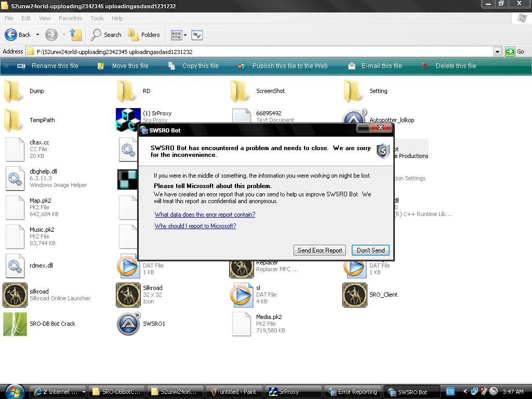Switch to Internet Explorer taskbar group
The width and height of the screenshot is (532, 399).
click(58, 392)
